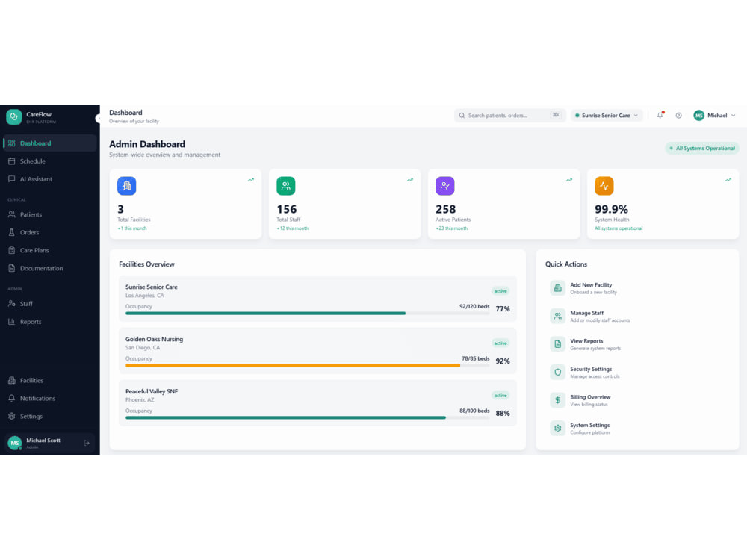Open the notifications bell in header
This screenshot has height=560, width=747.
pos(660,115)
